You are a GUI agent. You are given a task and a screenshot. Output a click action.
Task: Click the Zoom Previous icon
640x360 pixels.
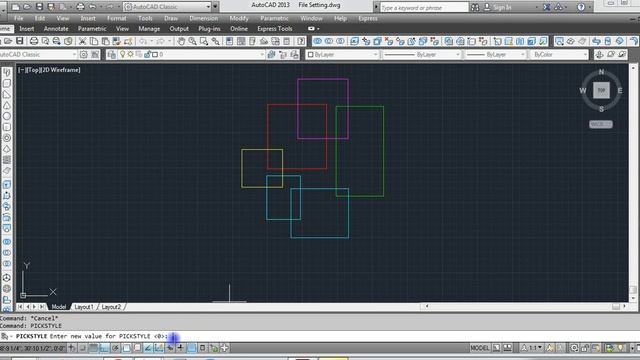tap(215, 41)
